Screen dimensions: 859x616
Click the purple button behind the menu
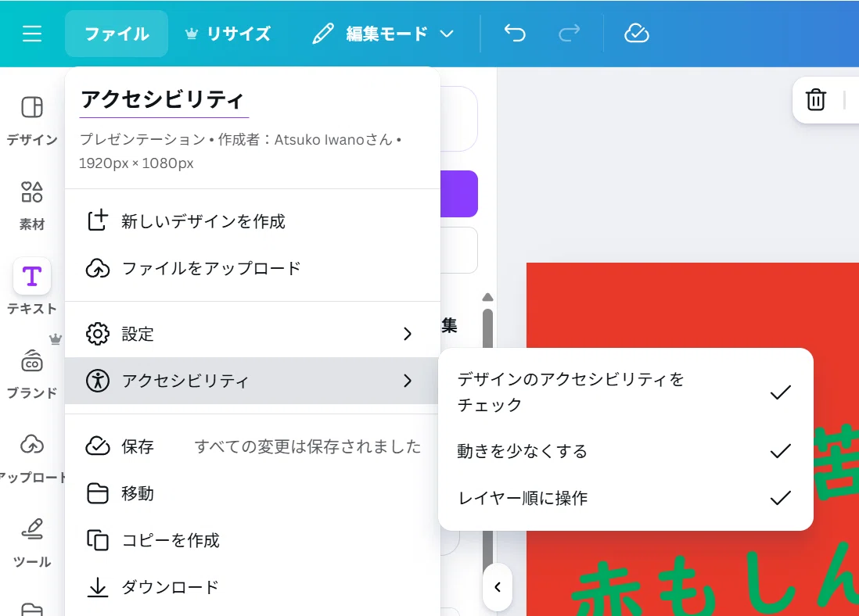459,194
